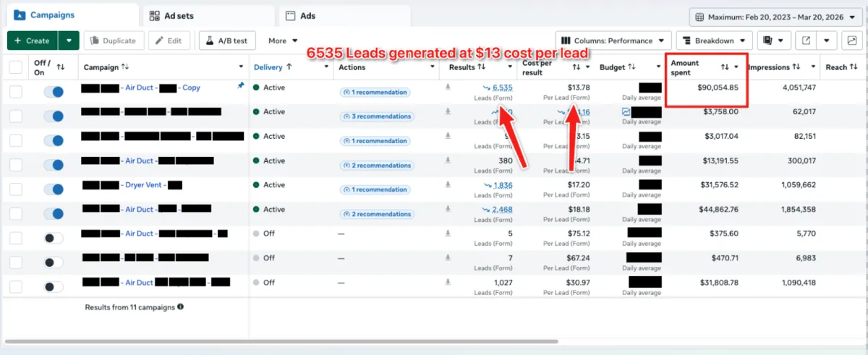Click the green Create button
Screen dimensions: 868x355
coord(33,41)
